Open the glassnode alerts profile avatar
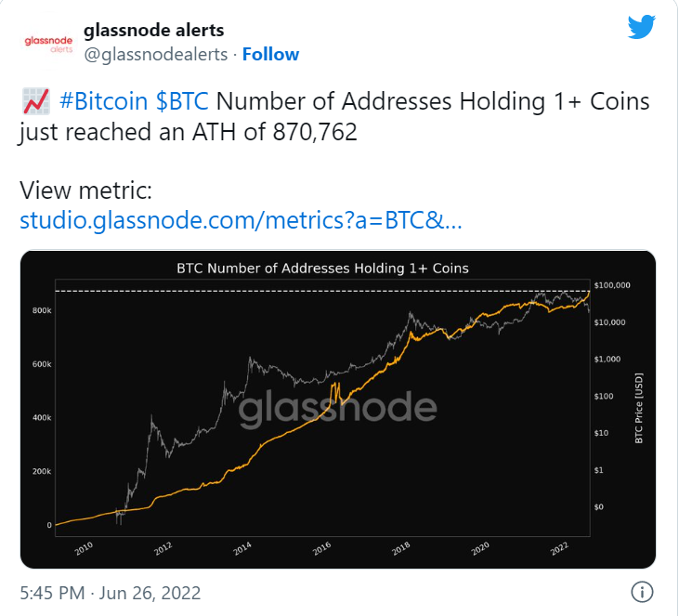679x616 pixels. coord(46,43)
